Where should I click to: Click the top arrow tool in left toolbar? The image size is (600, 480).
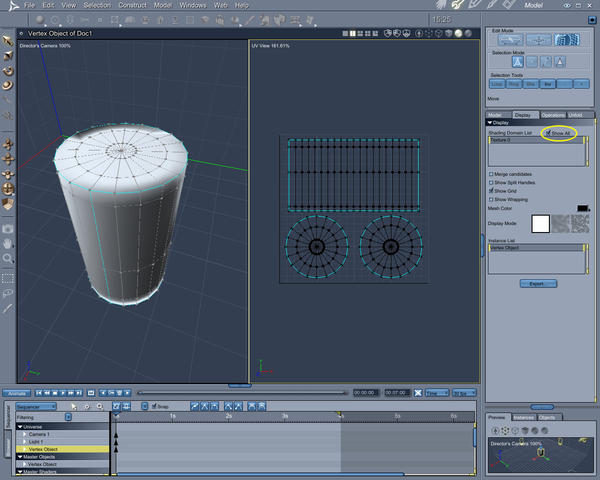7,40
